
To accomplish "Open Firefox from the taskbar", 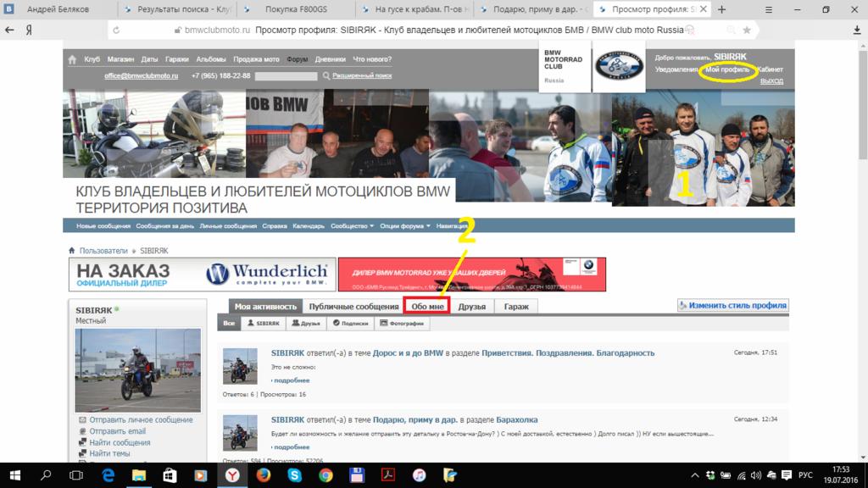I will (263, 474).
